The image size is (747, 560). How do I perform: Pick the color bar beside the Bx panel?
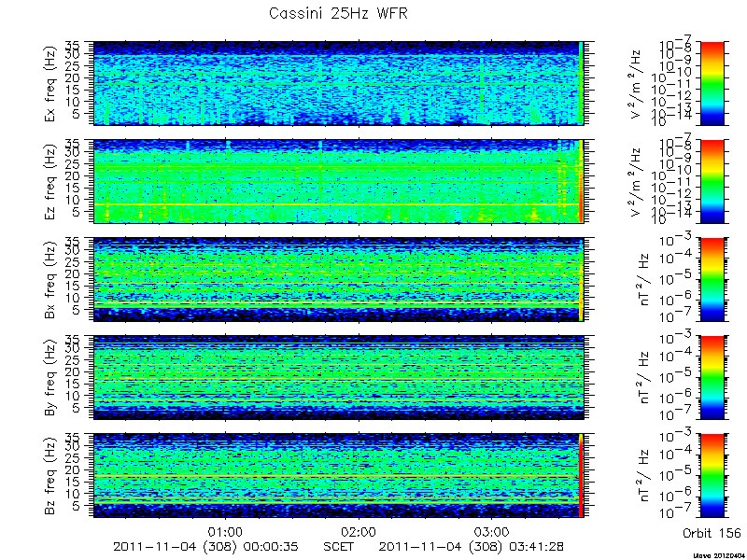[712, 279]
